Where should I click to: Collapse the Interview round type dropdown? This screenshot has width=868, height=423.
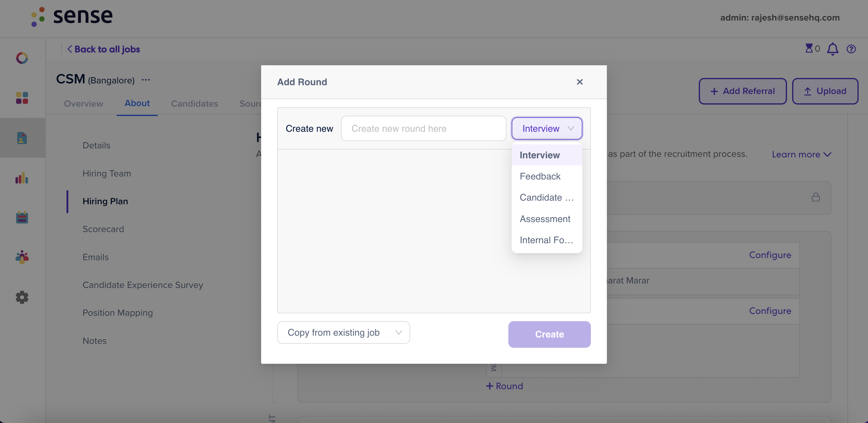tap(546, 128)
